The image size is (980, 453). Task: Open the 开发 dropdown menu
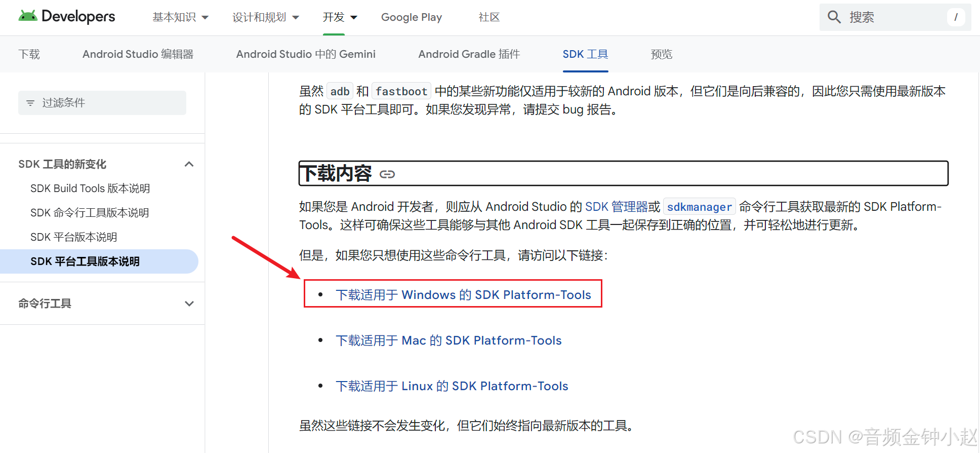pos(340,17)
